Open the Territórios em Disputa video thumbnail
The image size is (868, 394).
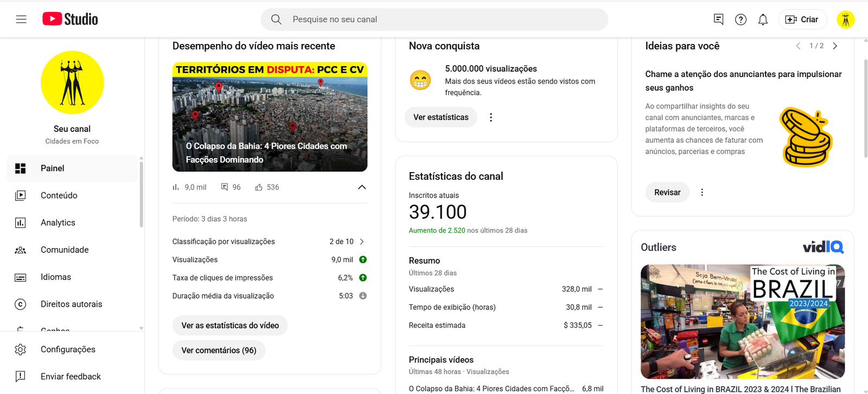point(270,117)
